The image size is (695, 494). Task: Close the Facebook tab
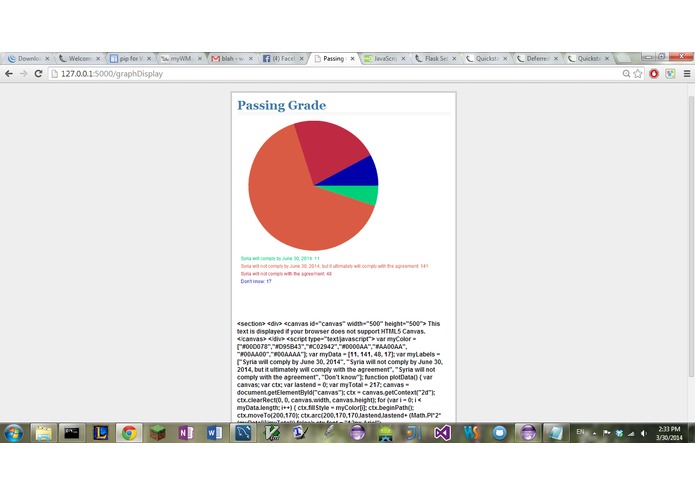301,58
